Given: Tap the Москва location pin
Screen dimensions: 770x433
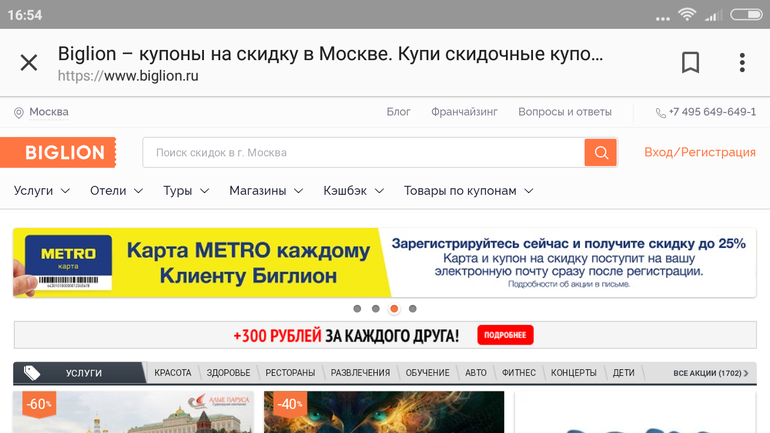Looking at the screenshot, I should pos(19,113).
